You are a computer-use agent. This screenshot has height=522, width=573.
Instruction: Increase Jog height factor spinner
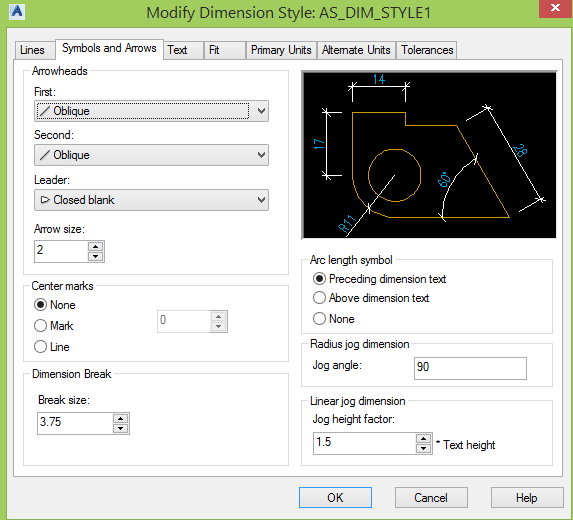tap(423, 439)
